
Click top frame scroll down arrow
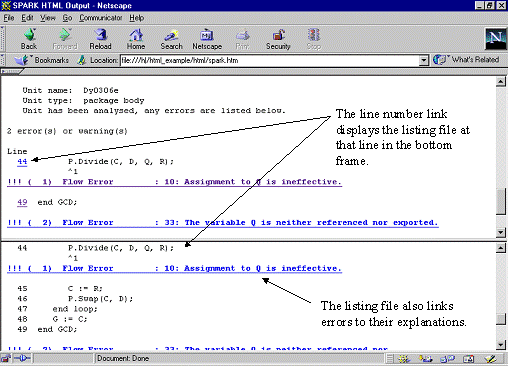[x=501, y=232]
